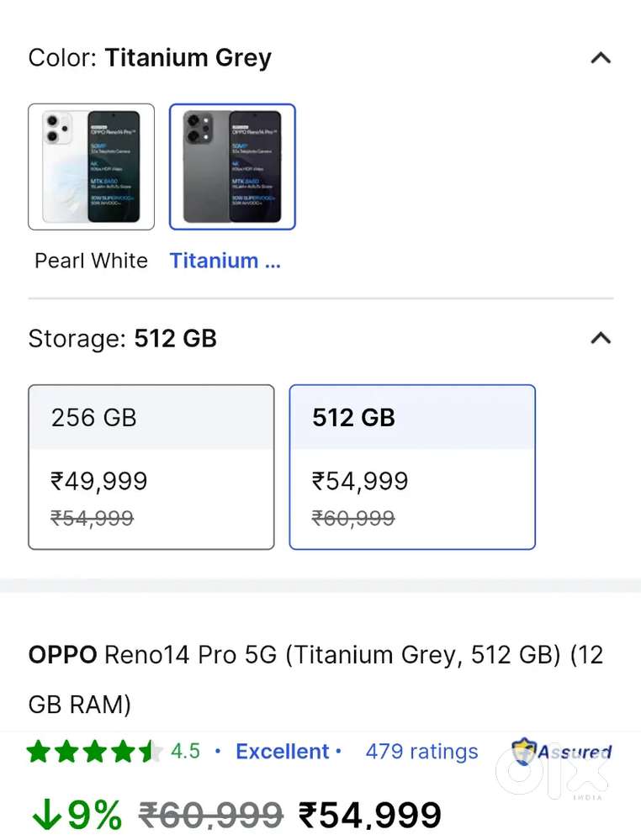Click the 4.5 rating score
Screen dimensions: 641x840
[x=185, y=752]
